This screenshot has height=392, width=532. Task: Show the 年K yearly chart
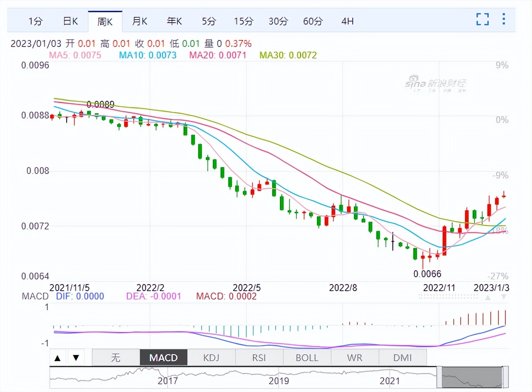[x=174, y=22]
